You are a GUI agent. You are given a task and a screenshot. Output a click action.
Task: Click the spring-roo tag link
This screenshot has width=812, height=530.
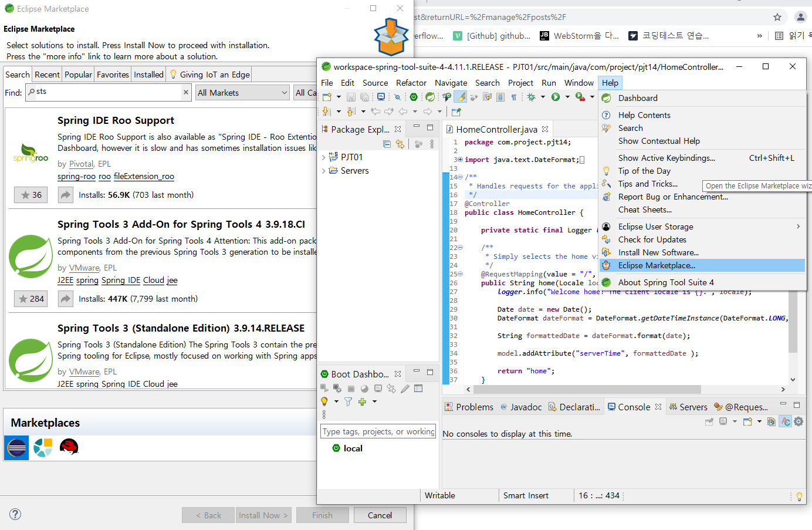76,176
